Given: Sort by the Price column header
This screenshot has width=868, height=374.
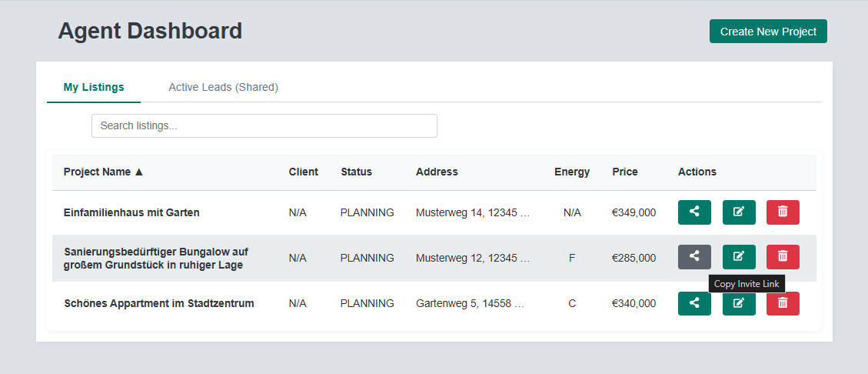Looking at the screenshot, I should pos(625,172).
